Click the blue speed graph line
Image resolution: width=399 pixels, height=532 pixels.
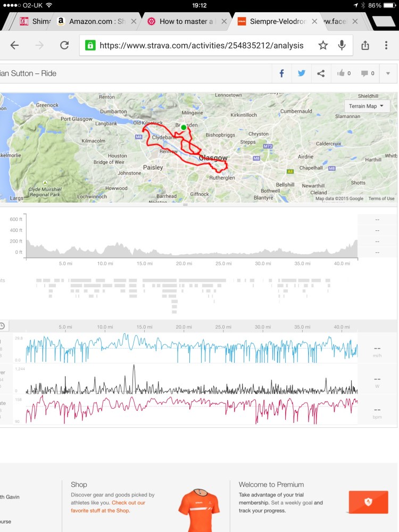[x=192, y=348]
